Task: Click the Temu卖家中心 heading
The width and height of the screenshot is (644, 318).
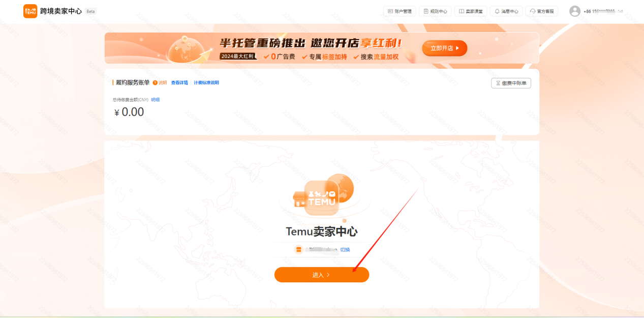Action: coord(322,232)
